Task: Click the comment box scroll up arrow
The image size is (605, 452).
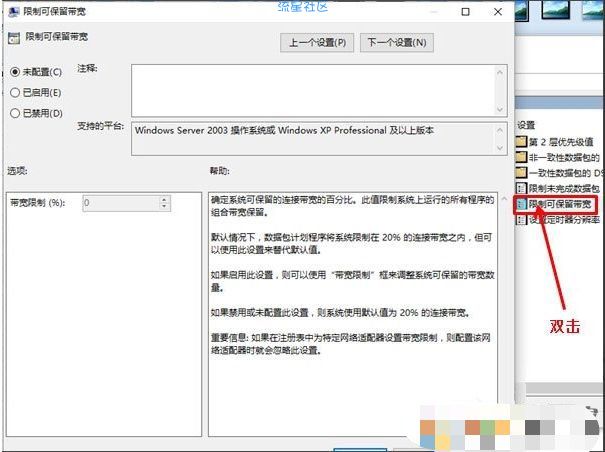Action: click(x=500, y=72)
